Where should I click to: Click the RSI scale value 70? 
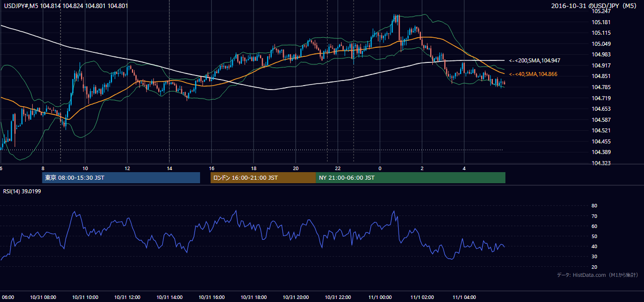coord(595,216)
